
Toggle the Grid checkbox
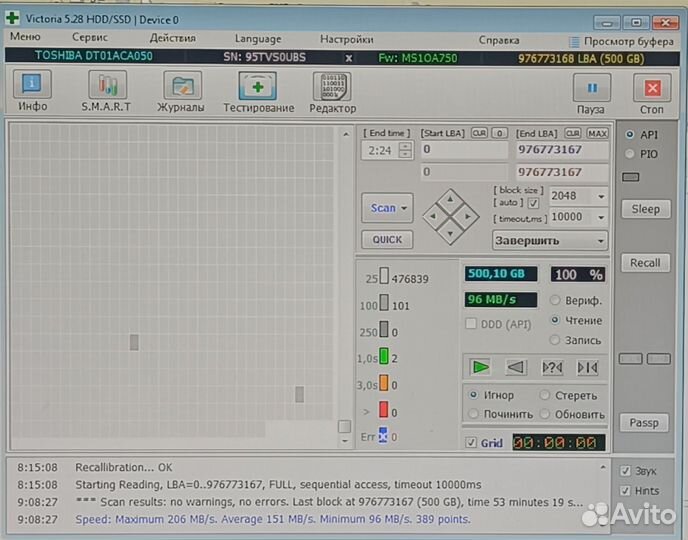471,442
